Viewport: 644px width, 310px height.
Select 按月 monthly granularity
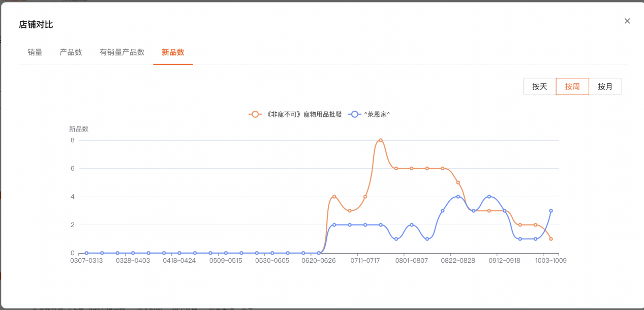pos(605,86)
